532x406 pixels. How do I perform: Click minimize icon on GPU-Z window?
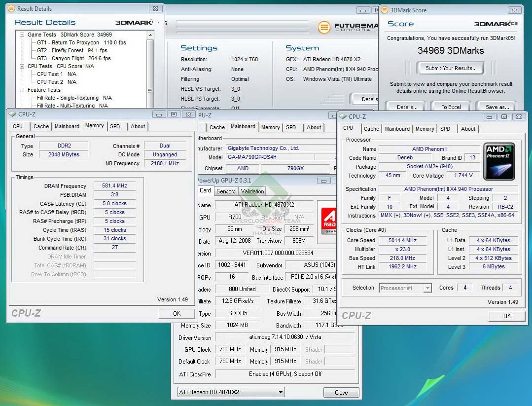click(x=323, y=181)
